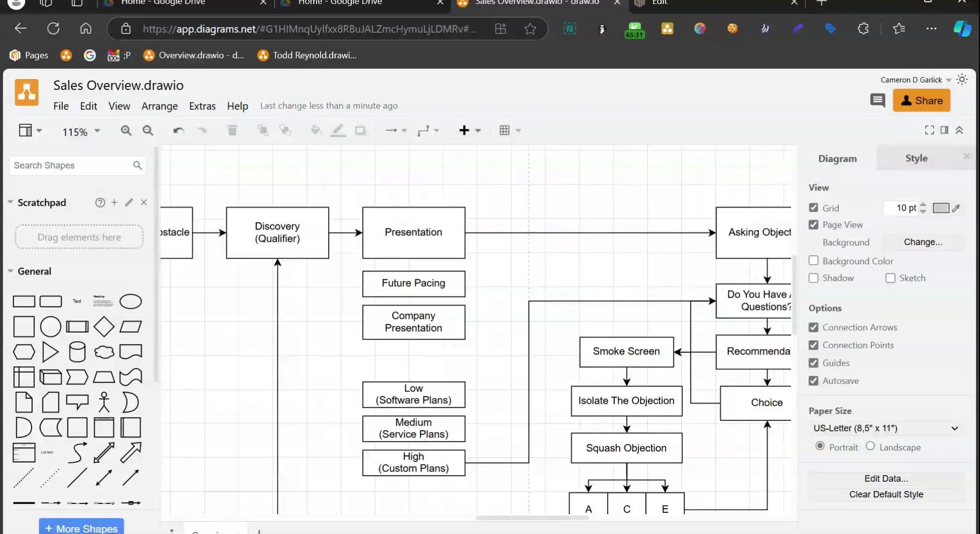This screenshot has width=980, height=534.
Task: Switch to the Style tab
Action: pyautogui.click(x=916, y=158)
